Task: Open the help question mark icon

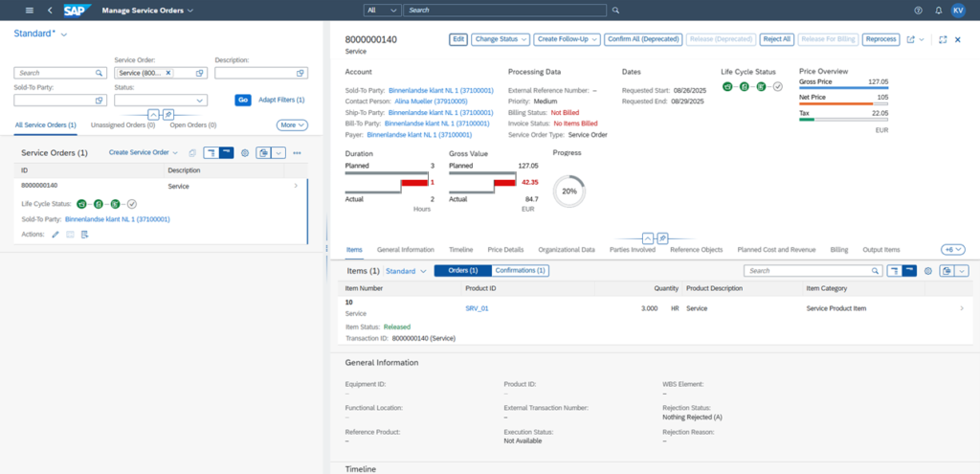Action: (918, 10)
